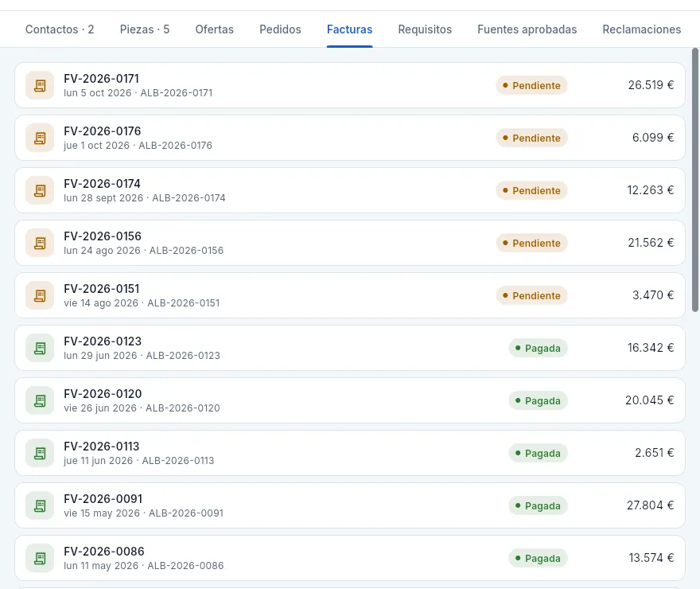Open the Piezas tab
The width and height of the screenshot is (700, 589).
click(145, 29)
